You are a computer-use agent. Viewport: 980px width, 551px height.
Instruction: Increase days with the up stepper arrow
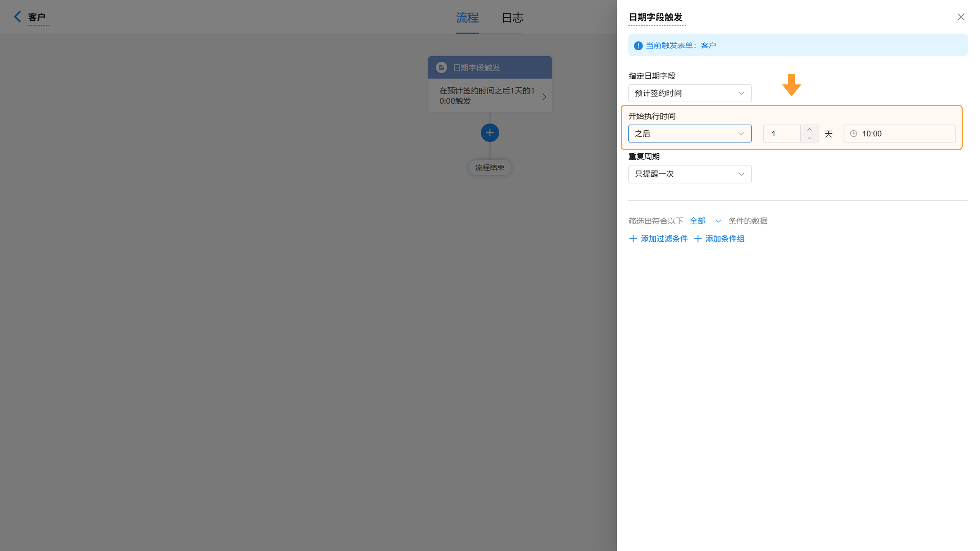pos(809,129)
